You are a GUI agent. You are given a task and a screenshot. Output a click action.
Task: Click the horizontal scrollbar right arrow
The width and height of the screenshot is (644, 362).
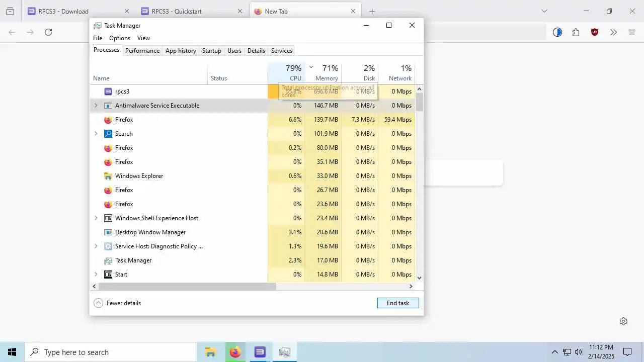(x=411, y=286)
